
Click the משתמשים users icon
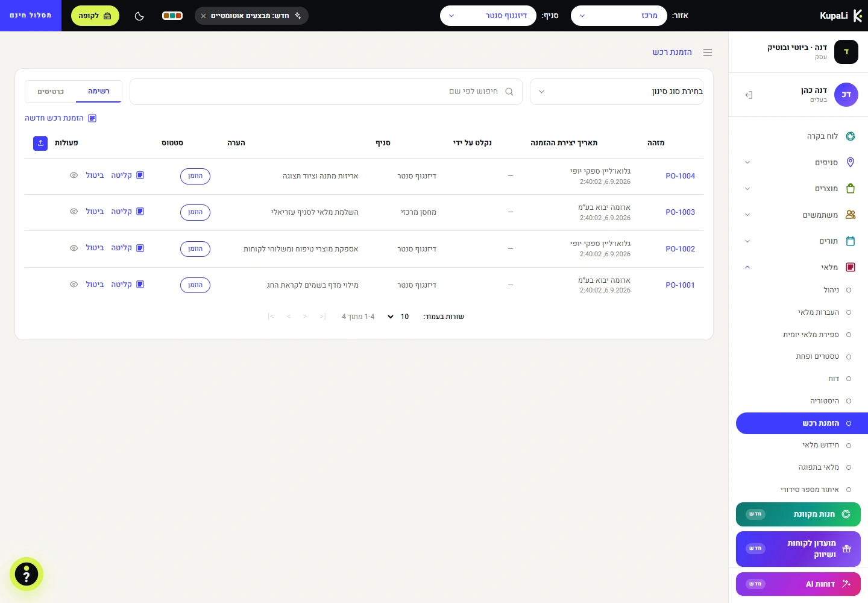851,215
